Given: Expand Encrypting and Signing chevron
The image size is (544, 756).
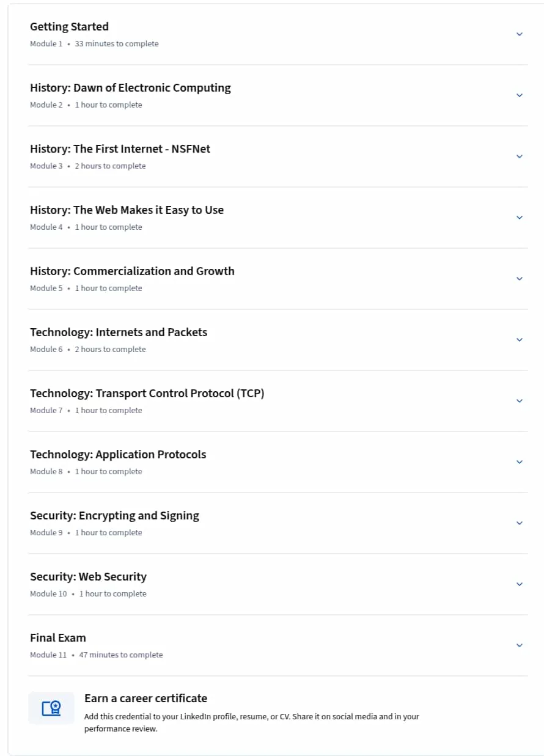Looking at the screenshot, I should coord(520,523).
